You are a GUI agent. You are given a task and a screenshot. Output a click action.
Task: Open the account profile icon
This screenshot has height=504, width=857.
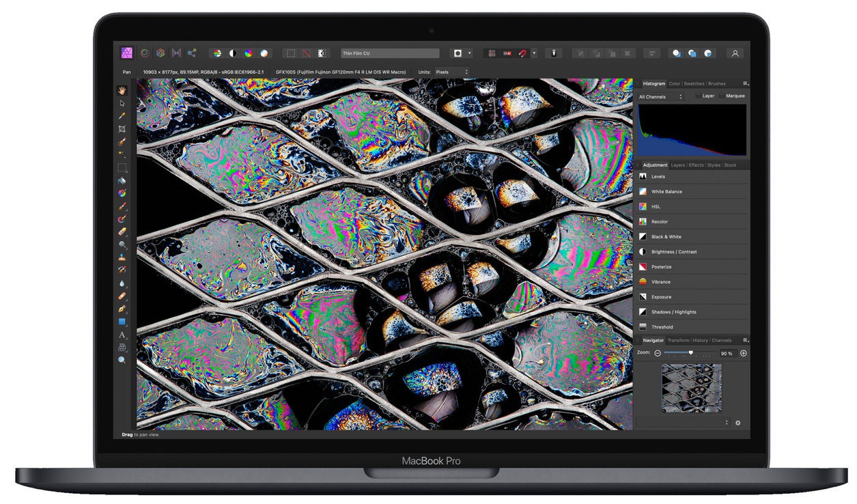point(735,53)
